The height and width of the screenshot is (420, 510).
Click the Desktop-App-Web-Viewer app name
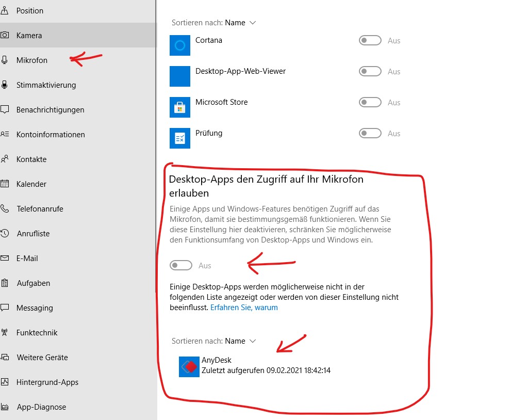pyautogui.click(x=240, y=71)
